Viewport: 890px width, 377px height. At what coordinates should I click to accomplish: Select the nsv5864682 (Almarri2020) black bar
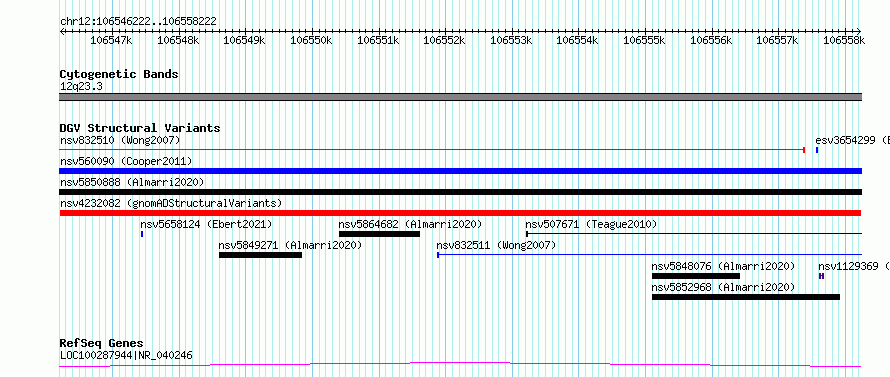pos(379,234)
